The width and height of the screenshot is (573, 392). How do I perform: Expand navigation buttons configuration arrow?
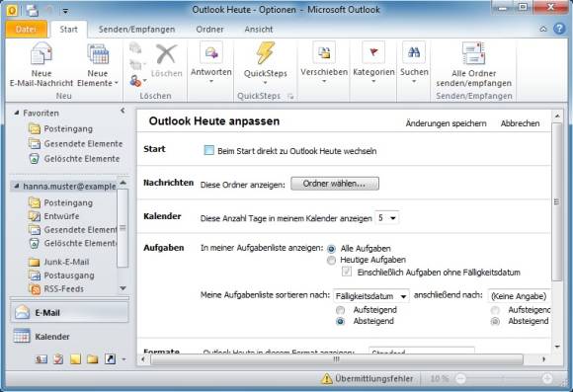tap(123, 359)
